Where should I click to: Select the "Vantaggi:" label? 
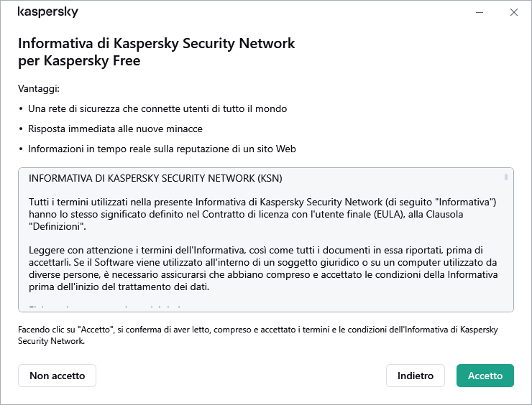[x=39, y=89]
